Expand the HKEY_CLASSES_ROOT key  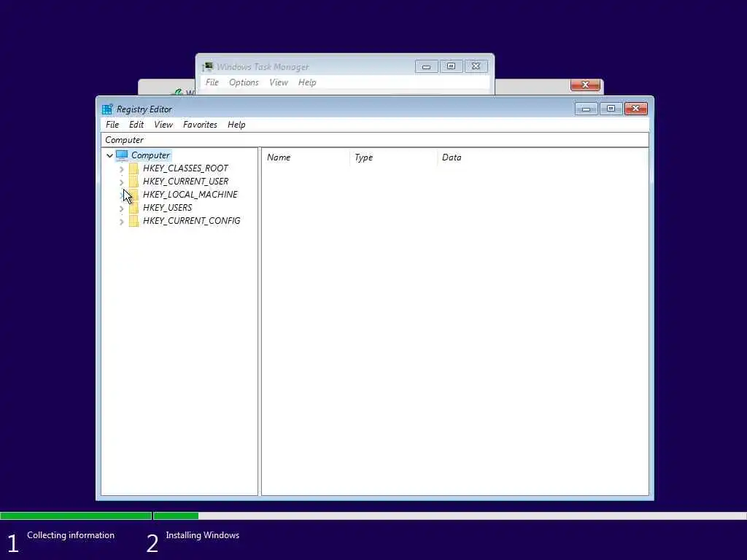point(122,169)
